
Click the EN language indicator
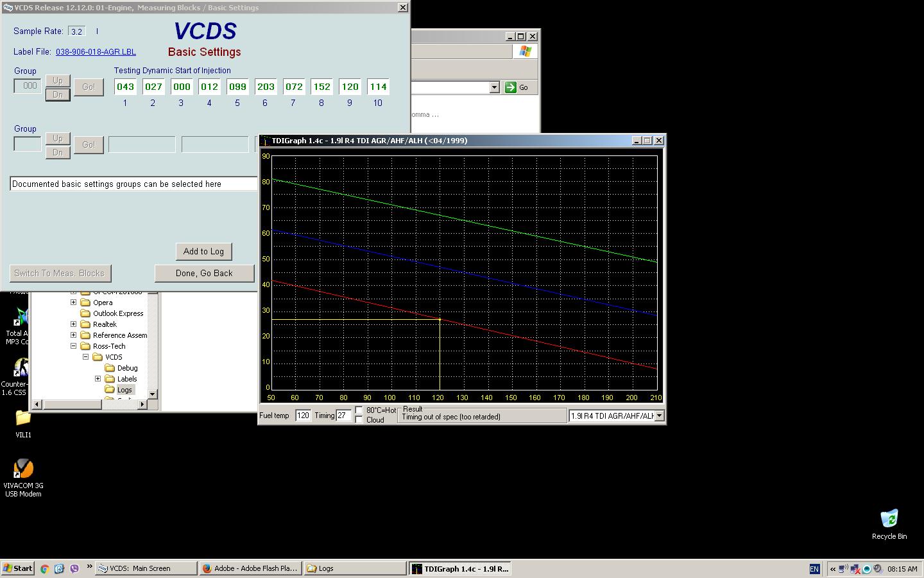[814, 569]
